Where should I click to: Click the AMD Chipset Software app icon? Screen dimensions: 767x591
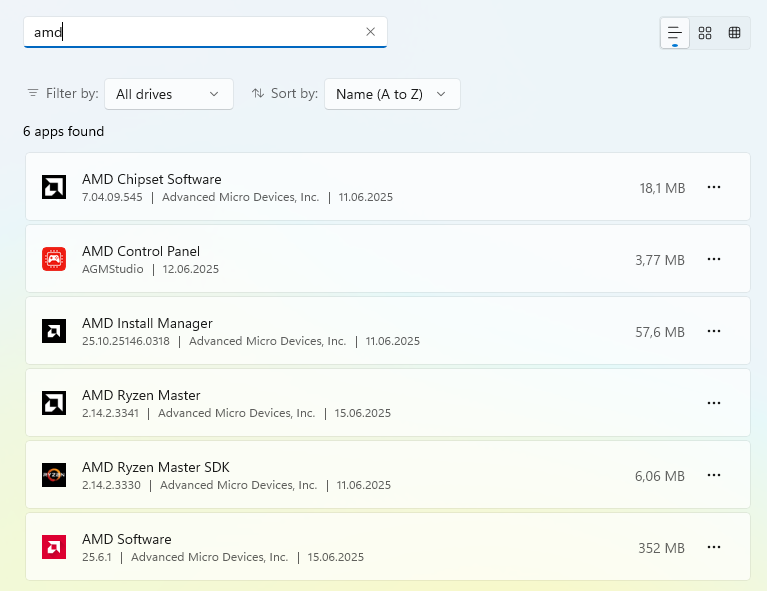pyautogui.click(x=54, y=187)
